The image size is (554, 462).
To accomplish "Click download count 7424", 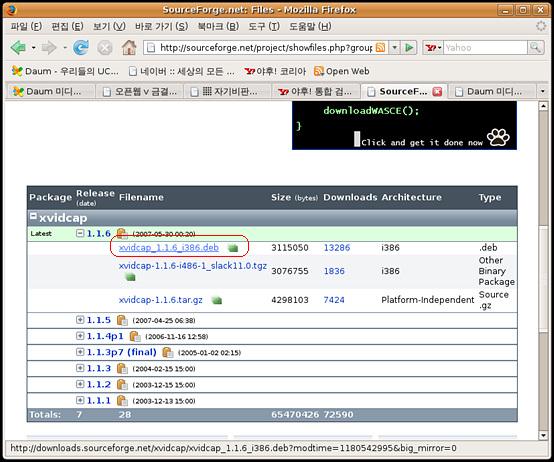I will (334, 300).
